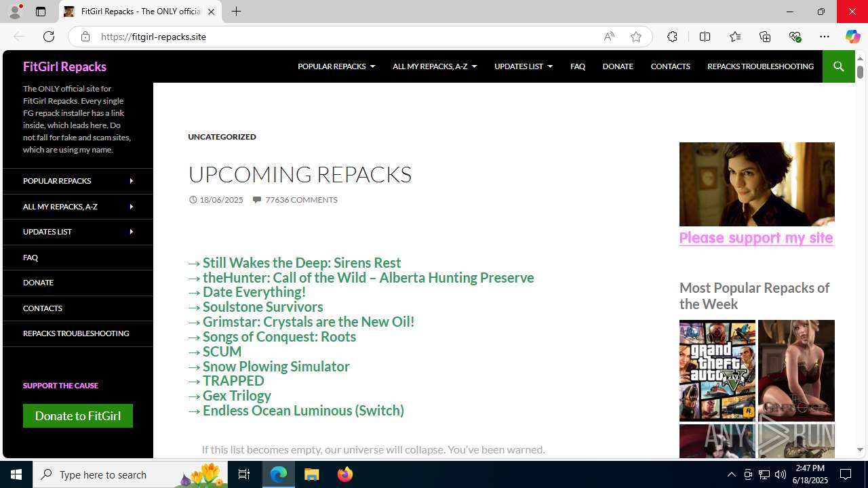Open Contacts in top navigation

tap(670, 66)
